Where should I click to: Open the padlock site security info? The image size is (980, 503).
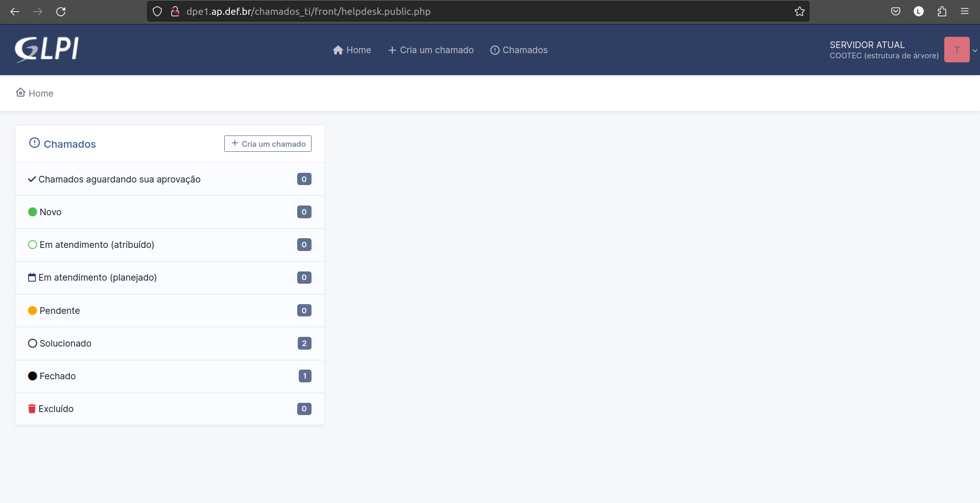coord(175,11)
